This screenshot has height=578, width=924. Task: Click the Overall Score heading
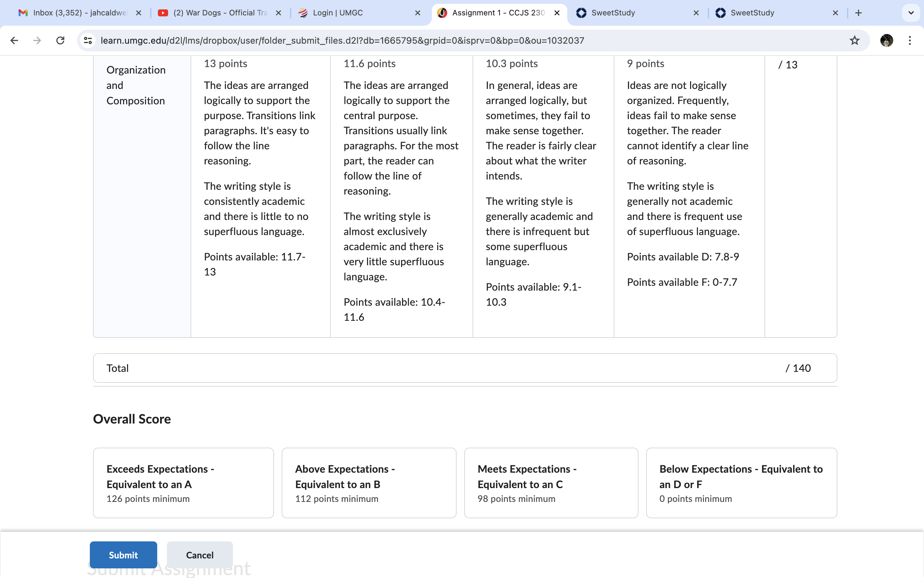pyautogui.click(x=132, y=419)
